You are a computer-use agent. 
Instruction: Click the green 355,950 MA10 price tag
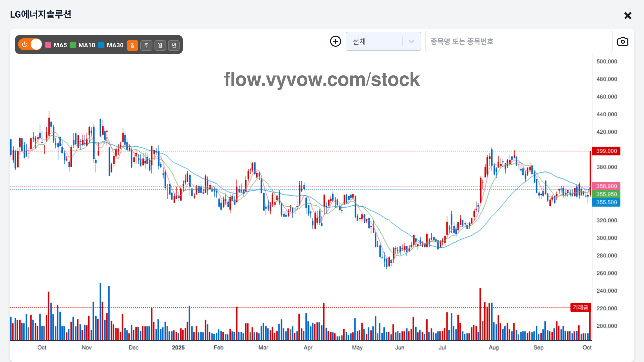pos(606,194)
